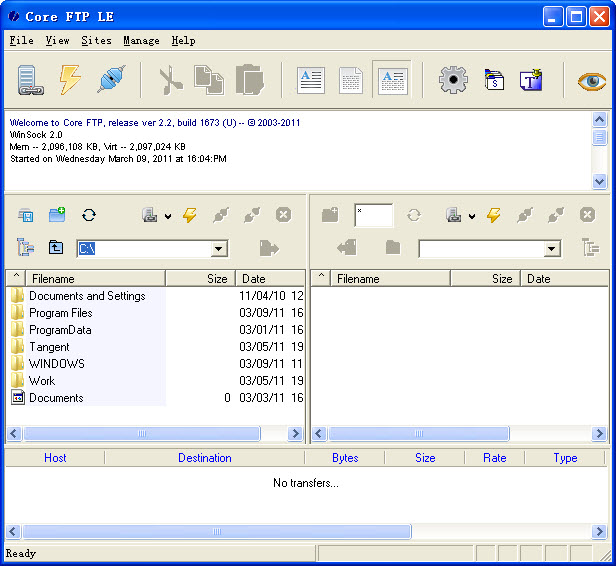Open the Sites menu
The width and height of the screenshot is (616, 566).
tap(96, 41)
